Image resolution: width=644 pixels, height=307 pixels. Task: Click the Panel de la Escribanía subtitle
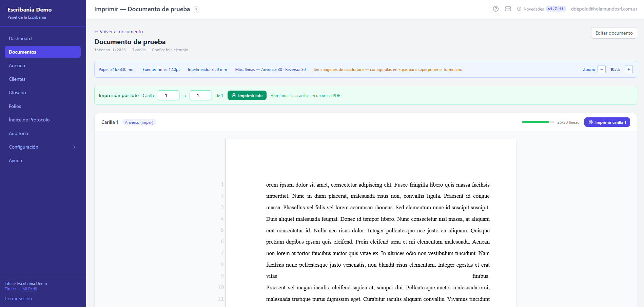pyautogui.click(x=26, y=17)
